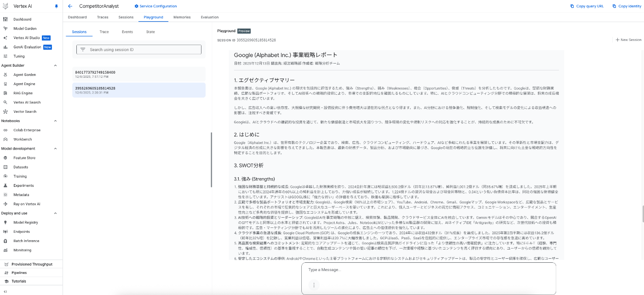This screenshot has width=644, height=295.
Task: Open Vertex AI Studio from sidebar
Action: point(26,38)
